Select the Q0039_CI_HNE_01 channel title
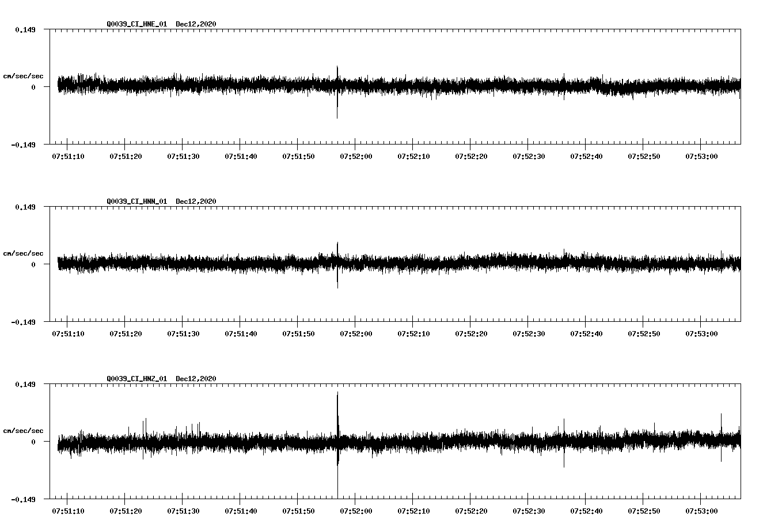Viewport: 782px width, 532px height. click(138, 24)
